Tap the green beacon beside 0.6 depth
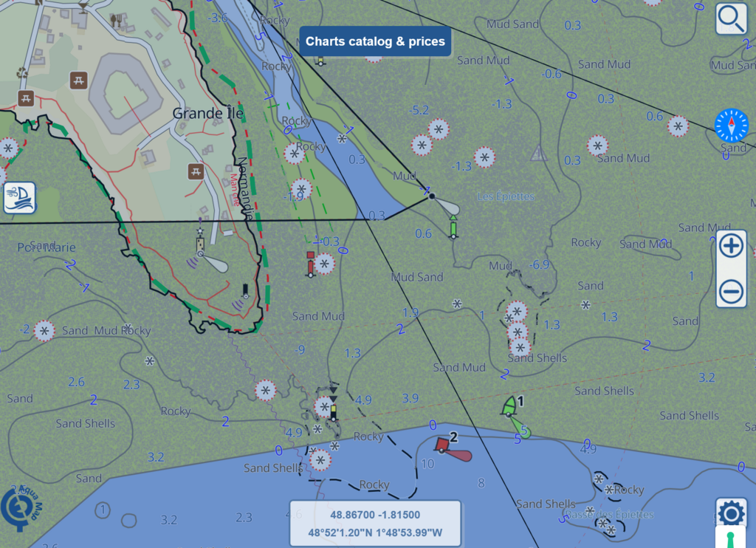This screenshot has width=756, height=548. point(453,227)
